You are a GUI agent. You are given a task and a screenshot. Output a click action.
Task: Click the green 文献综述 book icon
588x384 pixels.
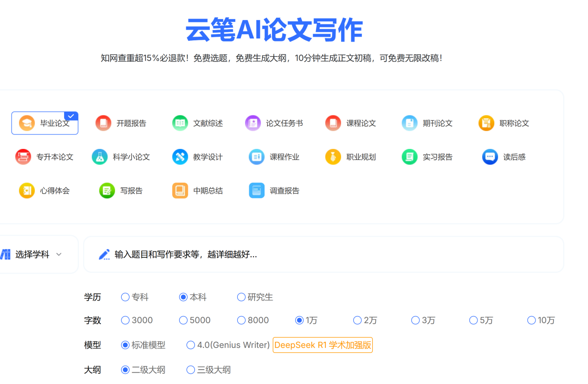[180, 123]
